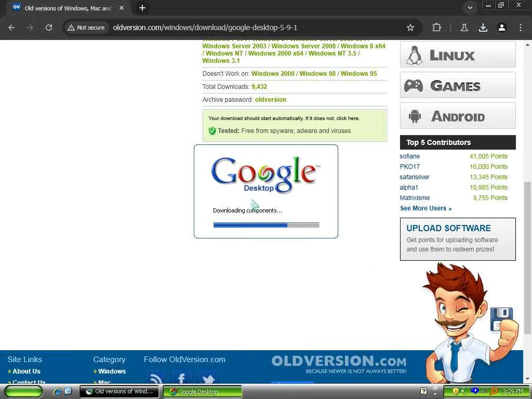Click the 3:29 PM clock
This screenshot has height=399, width=532.
coord(513,391)
